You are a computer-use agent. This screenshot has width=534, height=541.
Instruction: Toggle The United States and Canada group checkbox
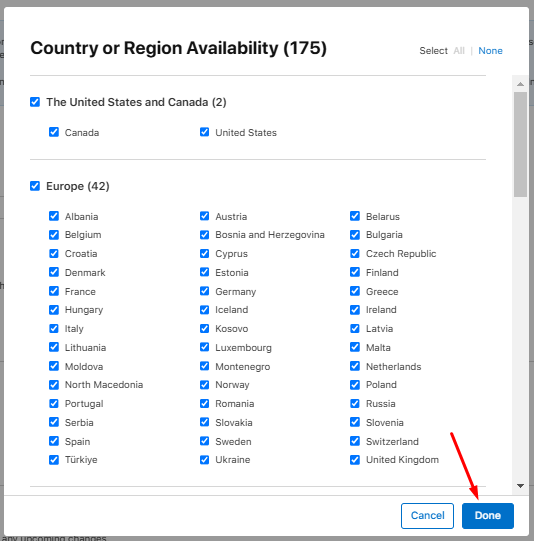pos(35,102)
